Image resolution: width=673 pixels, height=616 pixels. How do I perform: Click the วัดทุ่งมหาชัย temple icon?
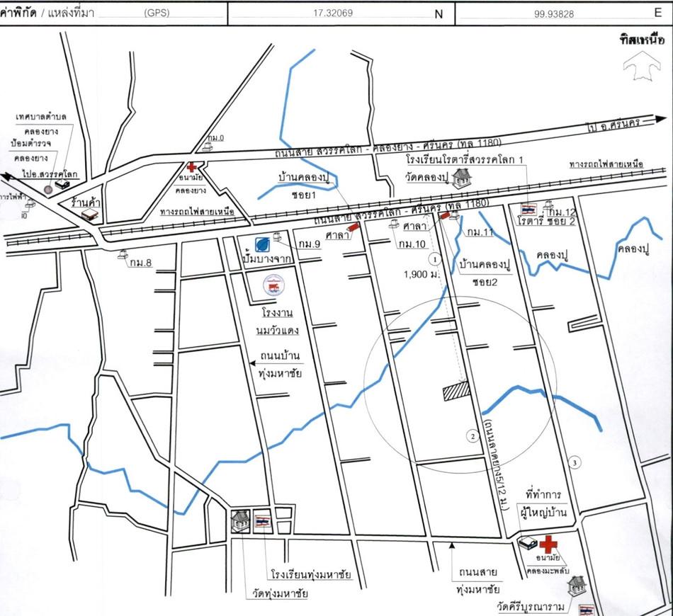240,521
